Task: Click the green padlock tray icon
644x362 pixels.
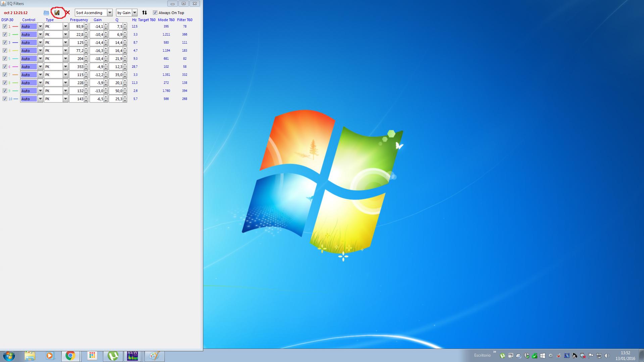Action: (535, 356)
